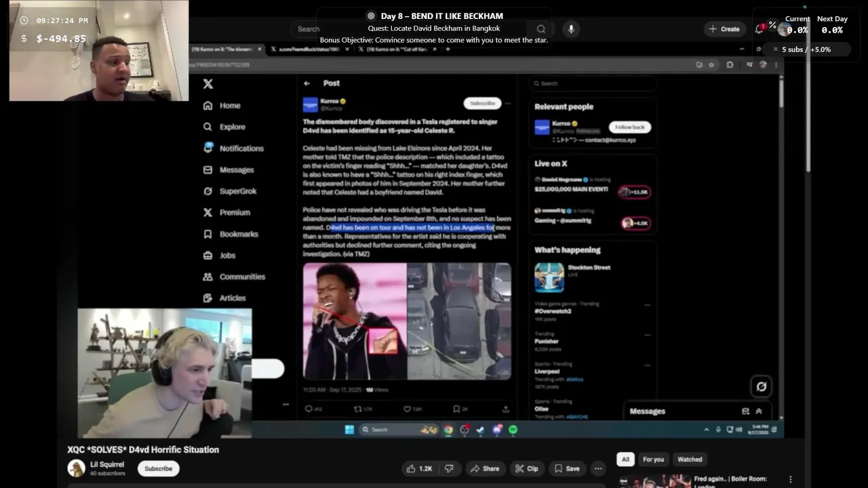Click the X logo in the sidebar
868x488 pixels.
click(x=208, y=83)
